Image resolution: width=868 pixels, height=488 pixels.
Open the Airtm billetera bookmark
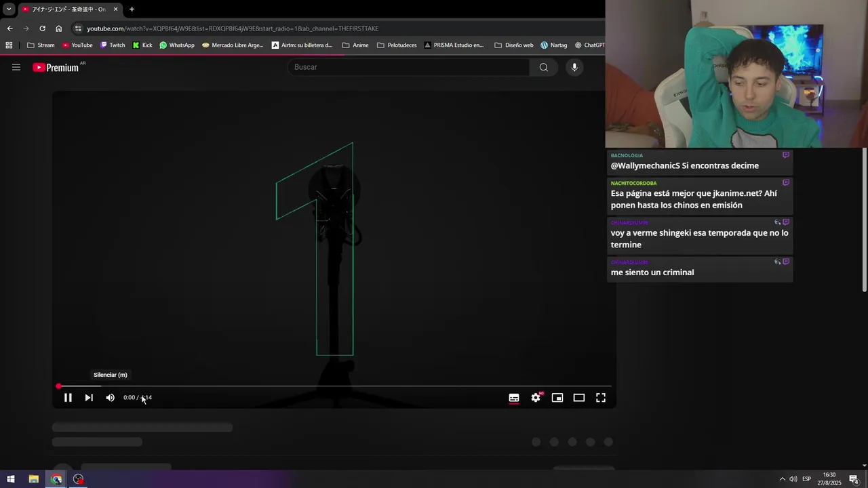(302, 45)
